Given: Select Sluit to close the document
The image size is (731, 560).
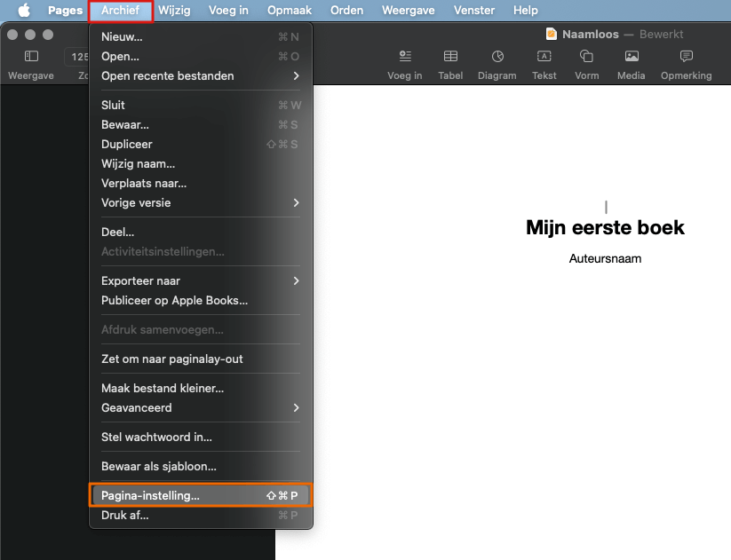Looking at the screenshot, I should tap(201, 106).
